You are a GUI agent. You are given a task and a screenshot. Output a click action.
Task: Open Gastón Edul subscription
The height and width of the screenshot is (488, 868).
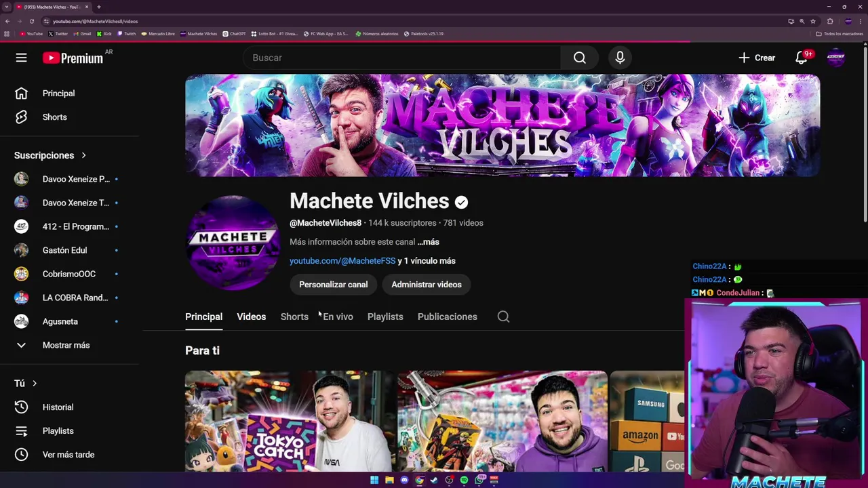(x=66, y=250)
